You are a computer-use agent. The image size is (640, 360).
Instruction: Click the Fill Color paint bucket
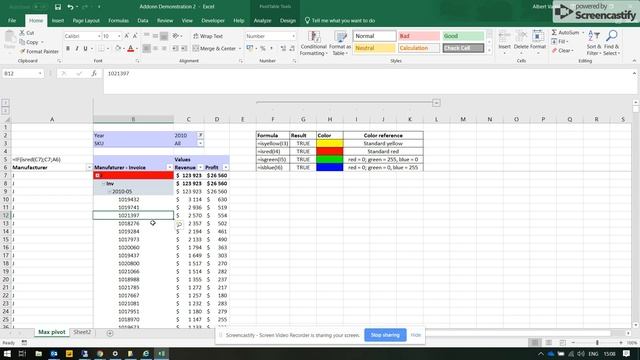[x=118, y=49]
